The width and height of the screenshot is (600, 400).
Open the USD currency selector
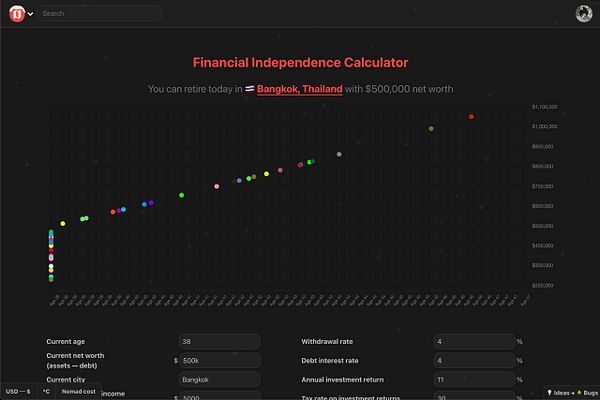tap(18, 392)
